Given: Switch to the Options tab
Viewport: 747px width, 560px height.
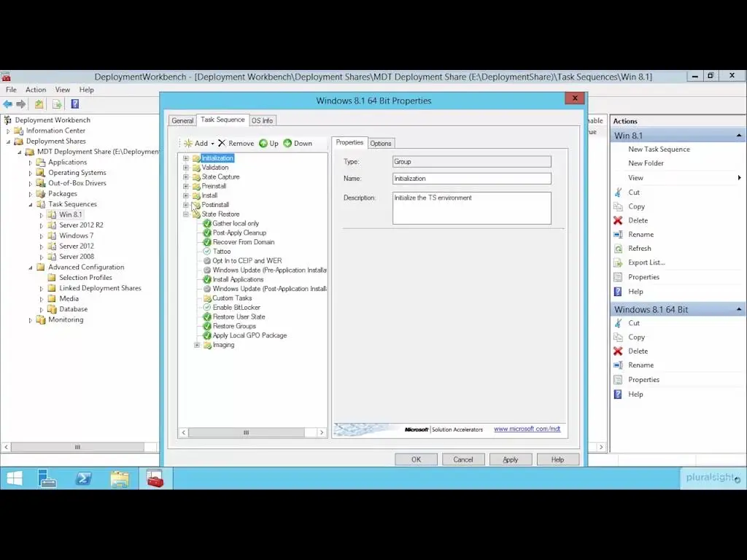Looking at the screenshot, I should 381,144.
